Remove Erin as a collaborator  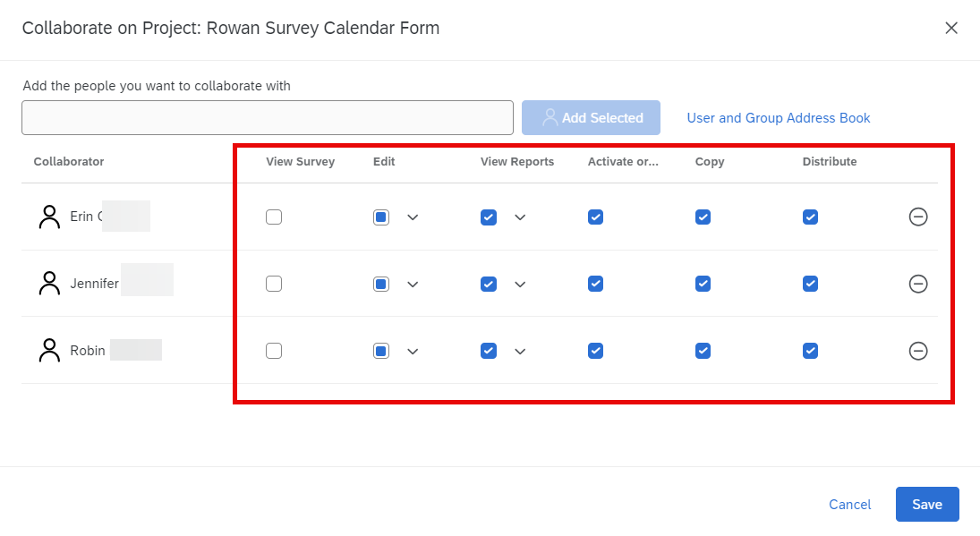pos(917,217)
